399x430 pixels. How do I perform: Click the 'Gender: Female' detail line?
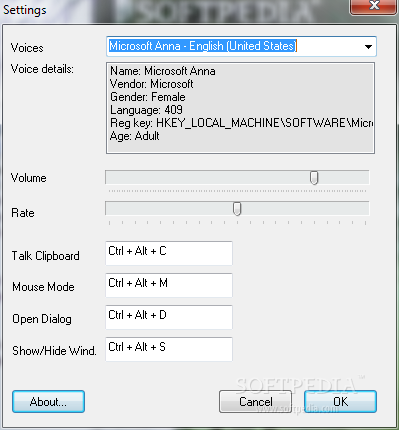148,97
